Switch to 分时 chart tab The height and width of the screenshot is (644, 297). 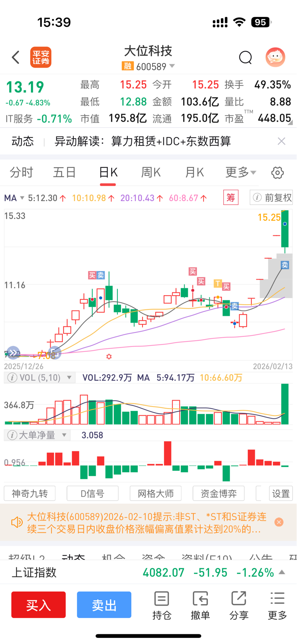(22, 172)
